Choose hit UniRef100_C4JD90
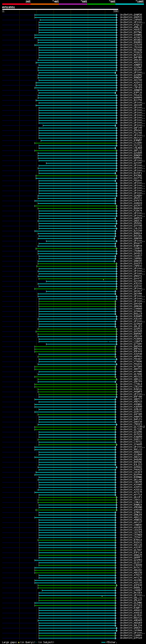This screenshot has height=644, width=146. pos(131,143)
